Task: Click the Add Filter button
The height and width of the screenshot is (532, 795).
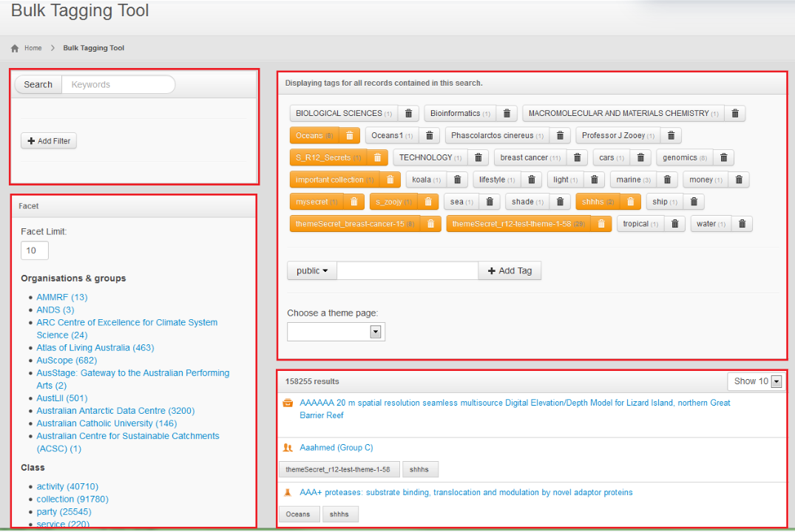Action: click(x=49, y=141)
